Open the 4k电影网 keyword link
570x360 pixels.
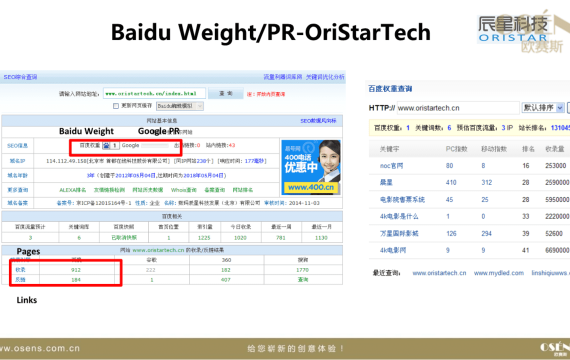pyautogui.click(x=393, y=250)
